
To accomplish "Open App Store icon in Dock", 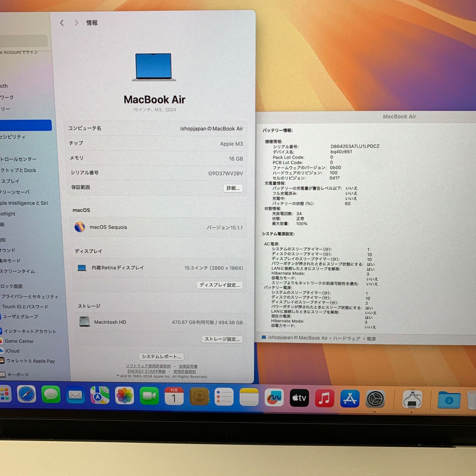I will click(350, 399).
